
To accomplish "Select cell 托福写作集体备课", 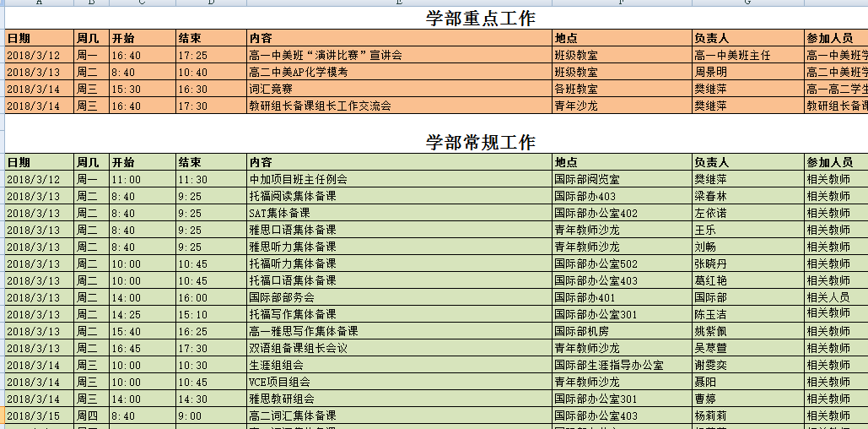I will click(400, 314).
